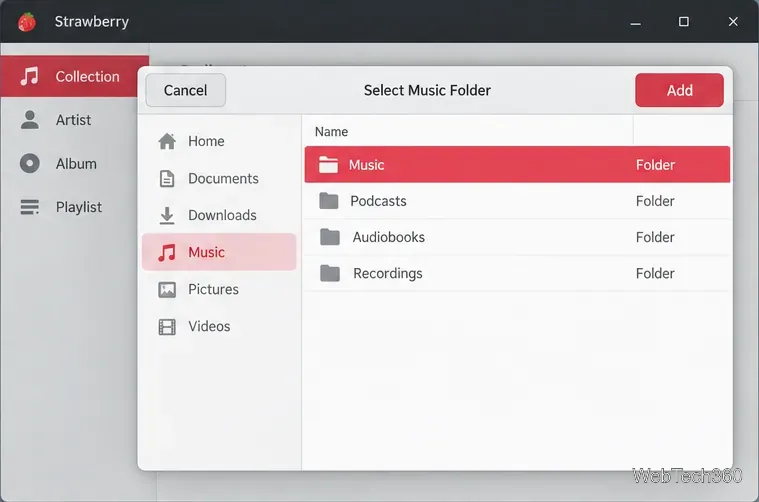Click the Folder type cell of Recordings
This screenshot has height=502, width=759.
pyautogui.click(x=655, y=274)
